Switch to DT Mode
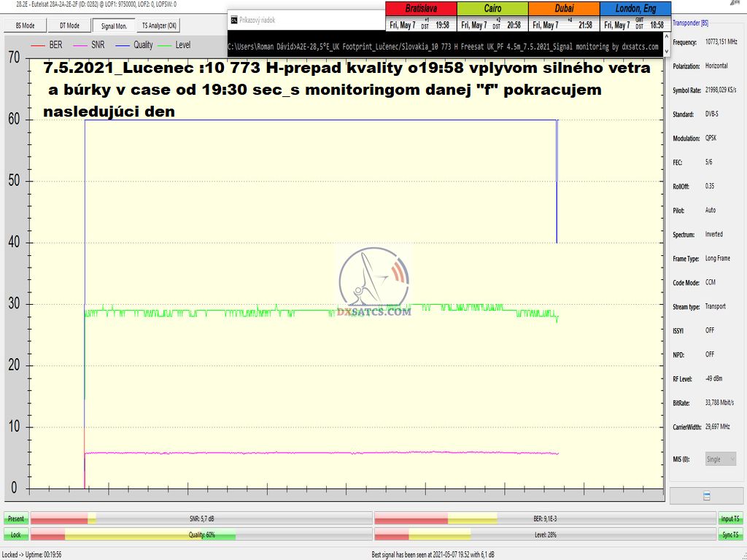The height and width of the screenshot is (560, 747). pyautogui.click(x=69, y=26)
